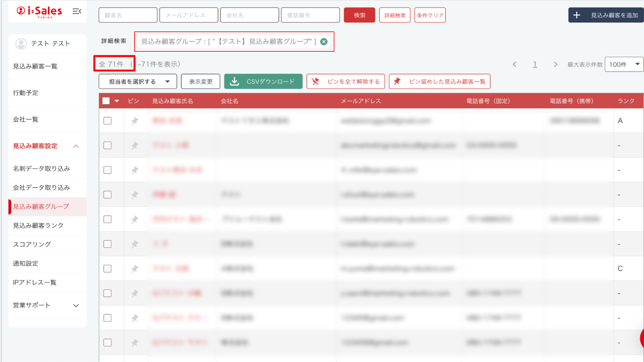Viewport: 644px width, 362px height.
Task: Click 見込み顧客を追加 button
Action: [606, 15]
